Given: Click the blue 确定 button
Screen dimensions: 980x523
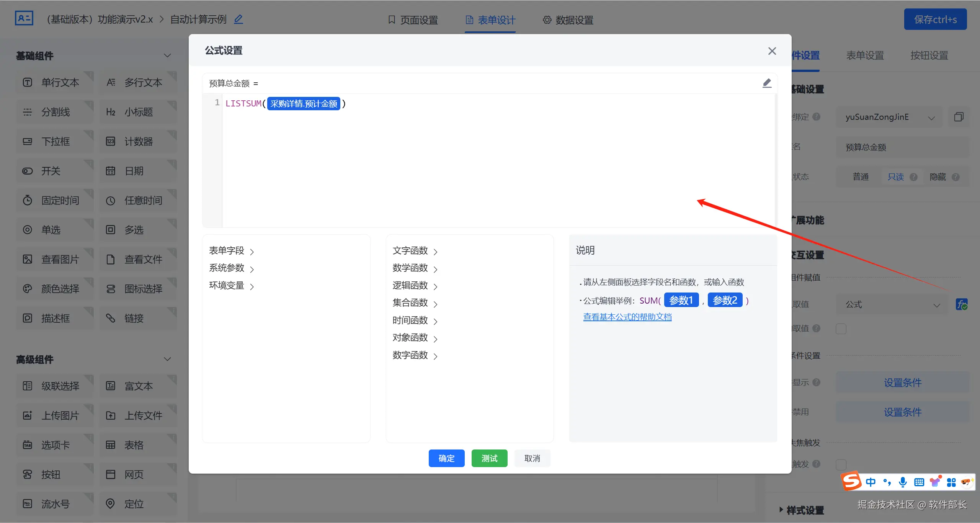Looking at the screenshot, I should (x=446, y=458).
